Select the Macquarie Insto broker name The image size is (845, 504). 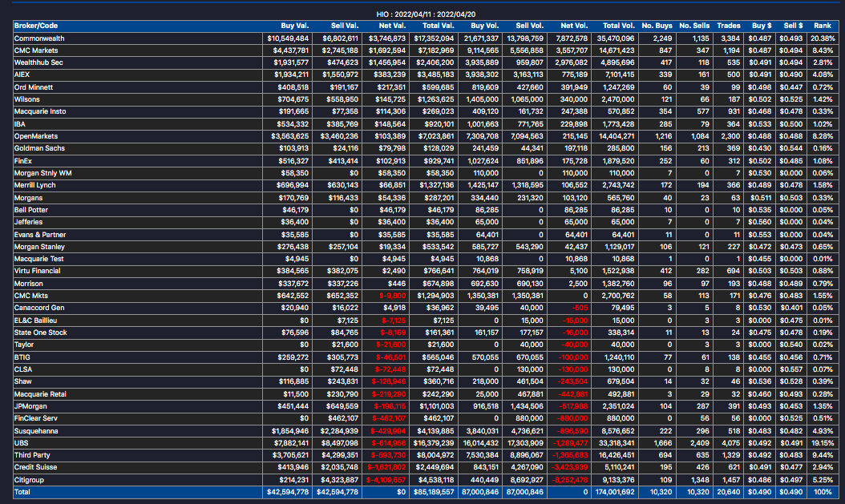(40, 111)
